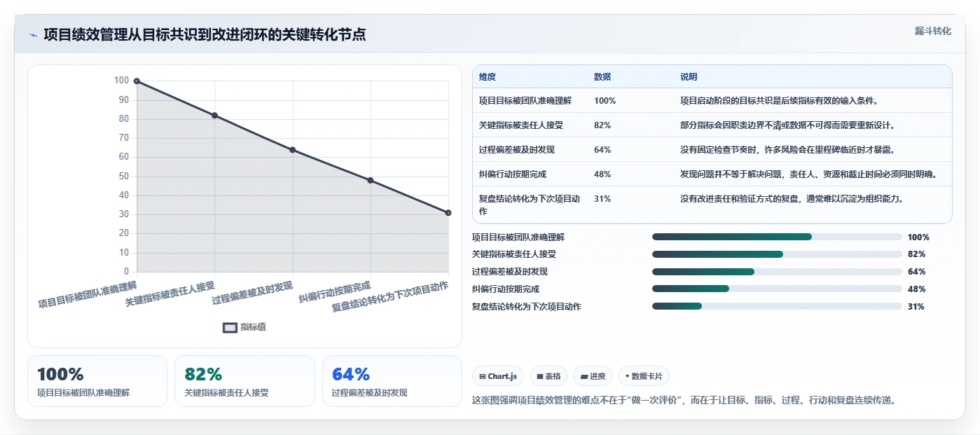Click the progress bar for 复盘结论转化为下次项目动作

tap(777, 306)
